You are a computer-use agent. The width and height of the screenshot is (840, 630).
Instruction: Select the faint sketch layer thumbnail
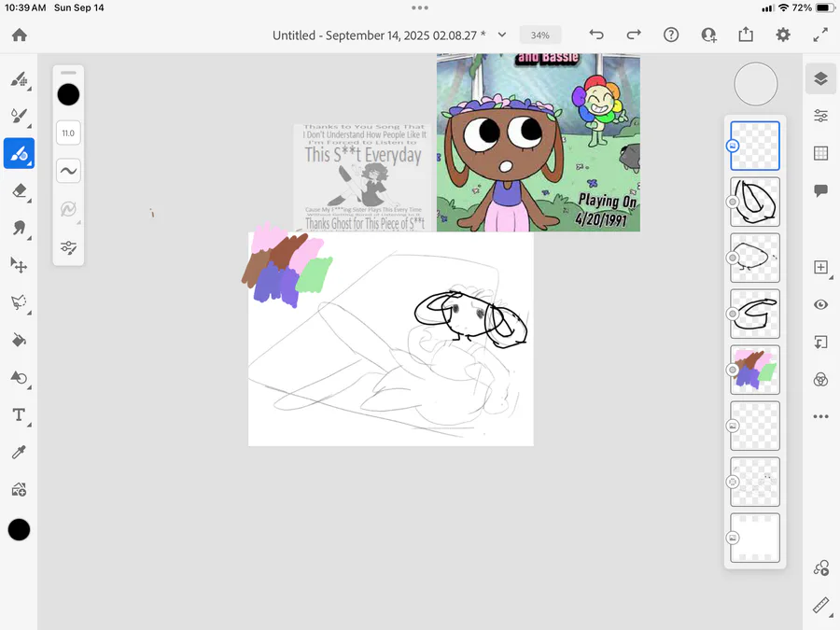point(755,482)
